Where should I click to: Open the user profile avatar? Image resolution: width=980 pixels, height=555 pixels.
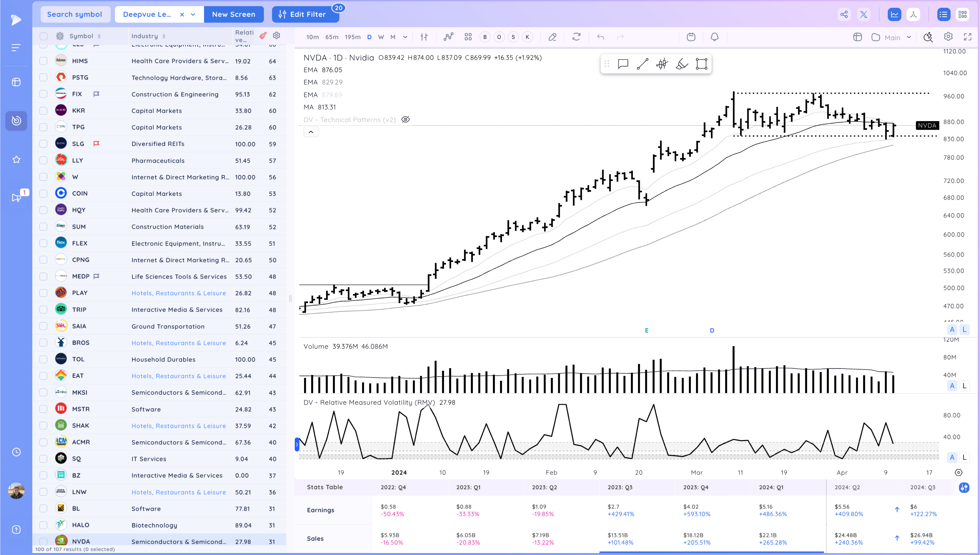pos(16,491)
